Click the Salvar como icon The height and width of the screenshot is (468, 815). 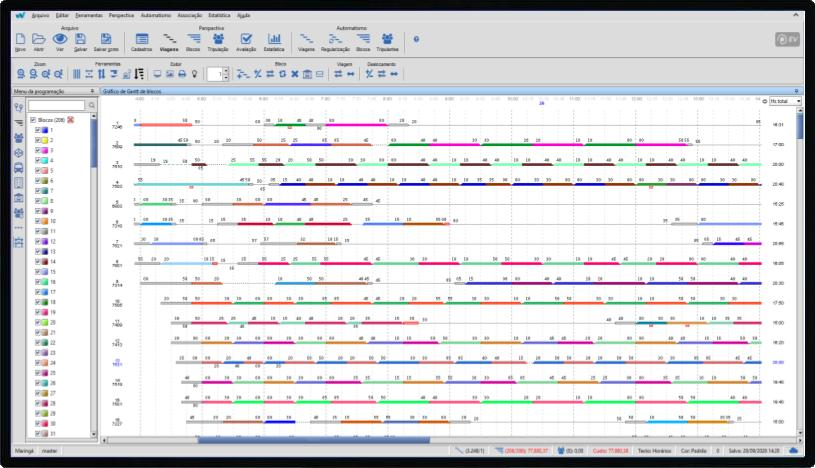(106, 40)
